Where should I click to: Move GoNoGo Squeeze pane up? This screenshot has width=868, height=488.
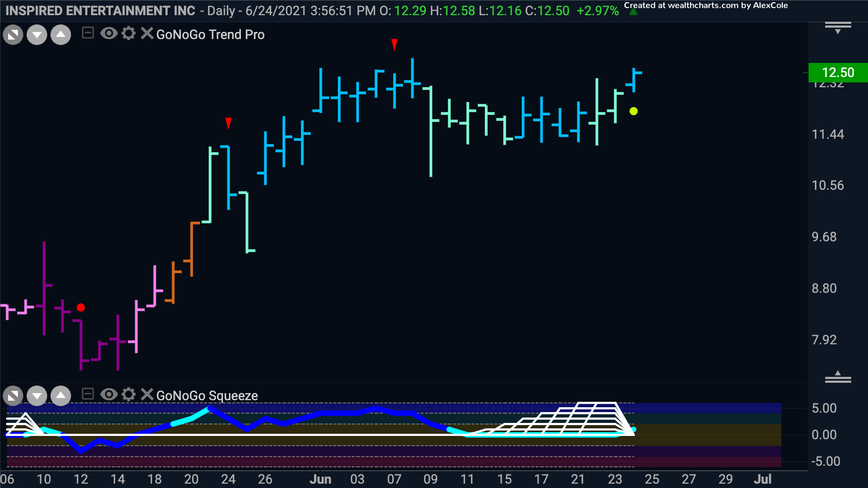coord(61,396)
